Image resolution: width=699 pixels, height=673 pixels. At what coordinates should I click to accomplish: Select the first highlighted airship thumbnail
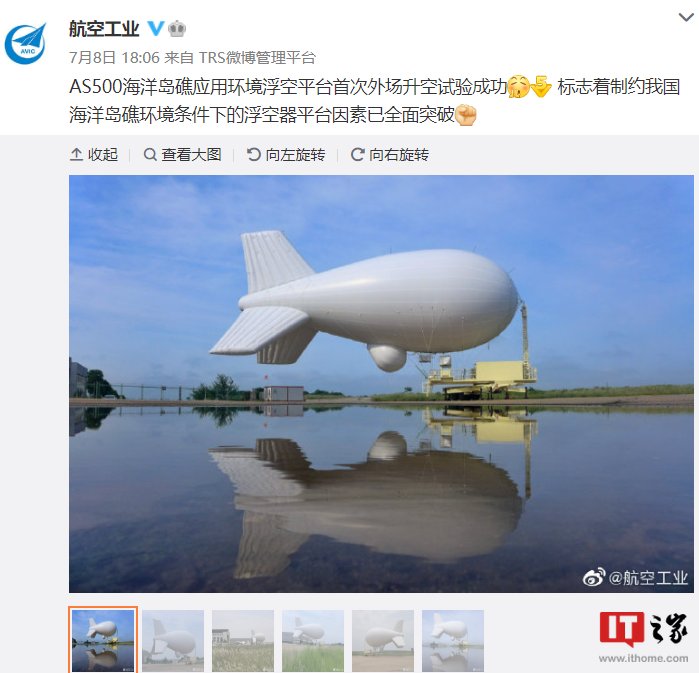(103, 640)
